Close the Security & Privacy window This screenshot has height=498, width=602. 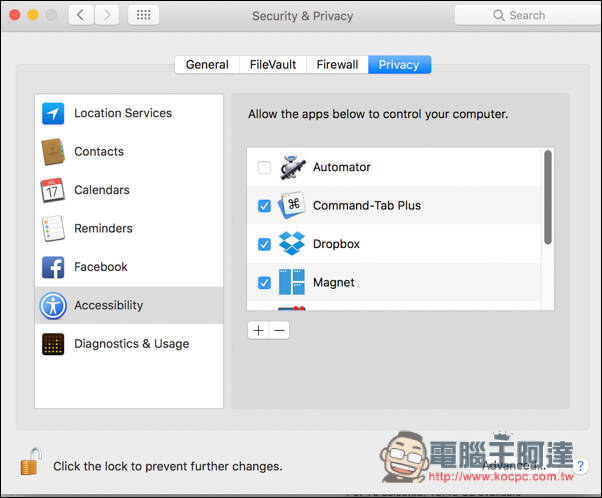tap(15, 15)
